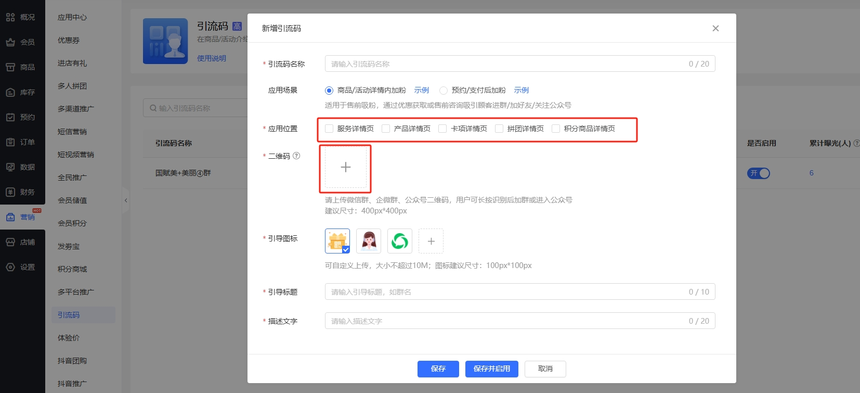Click the help icon beside 二维码
Image resolution: width=860 pixels, height=393 pixels.
(296, 156)
